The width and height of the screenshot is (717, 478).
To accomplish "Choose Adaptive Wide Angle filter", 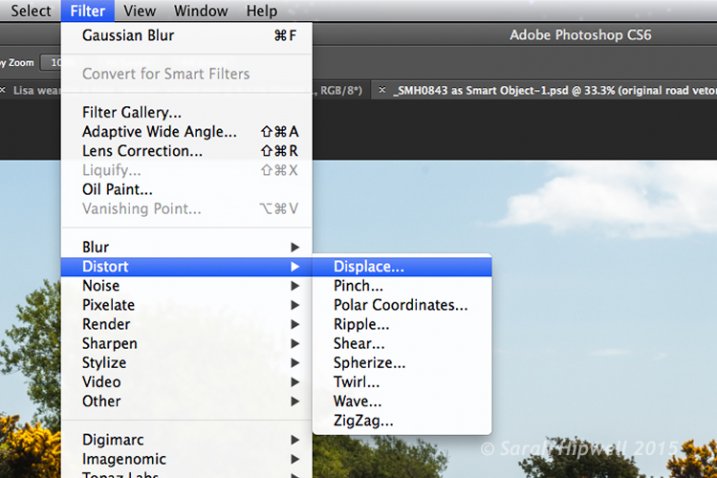I will coord(159,131).
